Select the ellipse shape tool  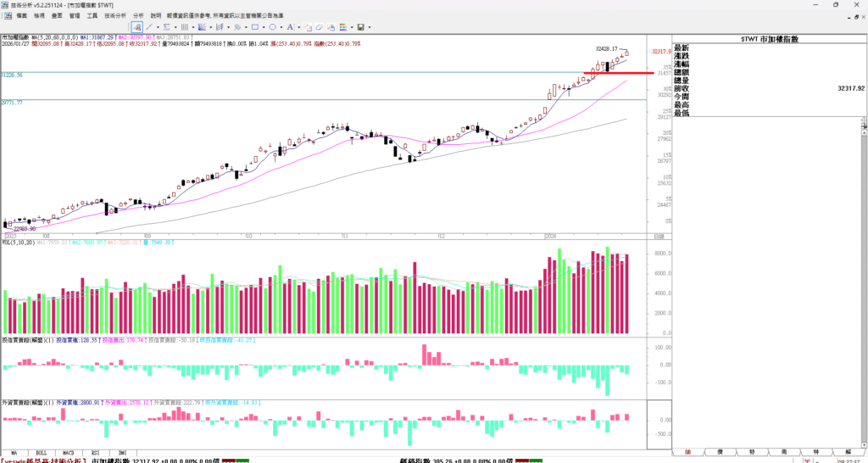pyautogui.click(x=272, y=27)
